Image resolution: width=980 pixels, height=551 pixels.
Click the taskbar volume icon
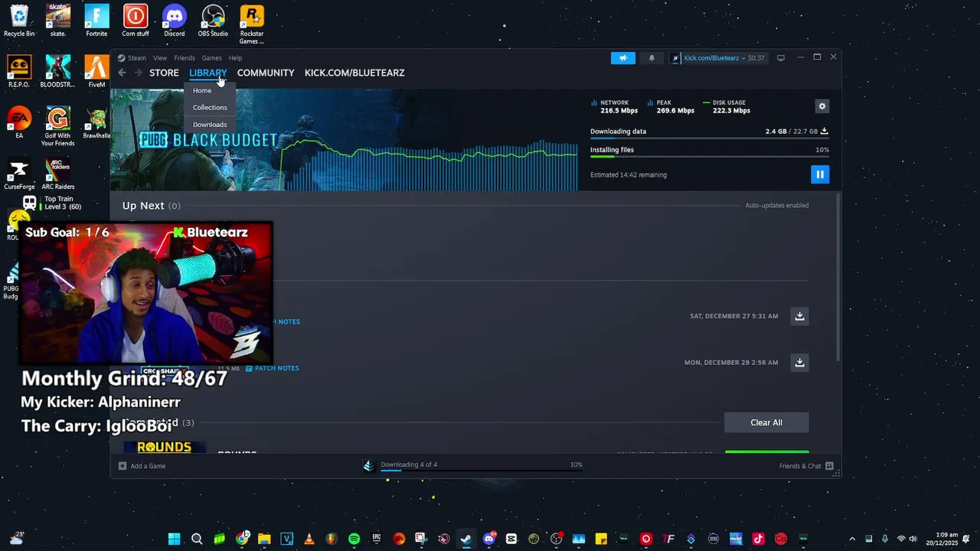[913, 539]
